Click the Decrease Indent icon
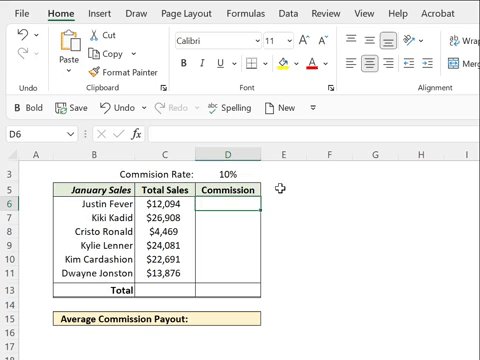The width and height of the screenshot is (480, 360). click(409, 63)
